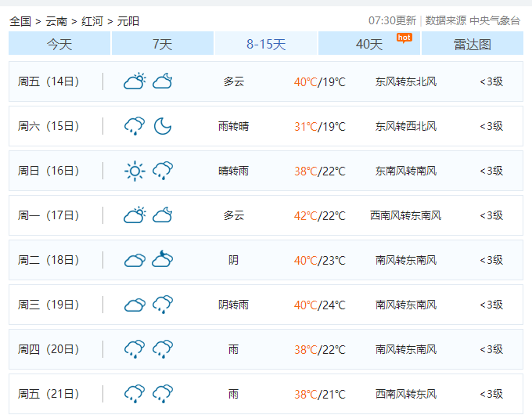Click the wind text 西南风转东风

coord(406,394)
